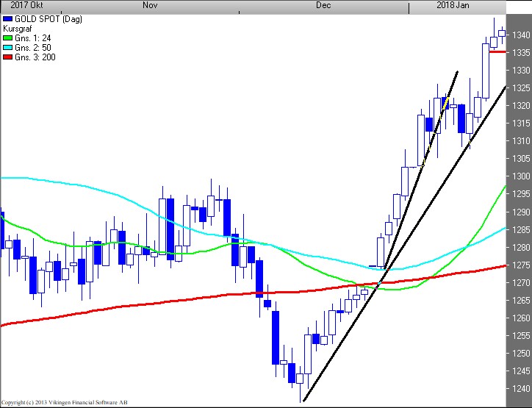532x408 pixels.
Task: Click the 'Dec' date axis label
Action: tap(323, 5)
